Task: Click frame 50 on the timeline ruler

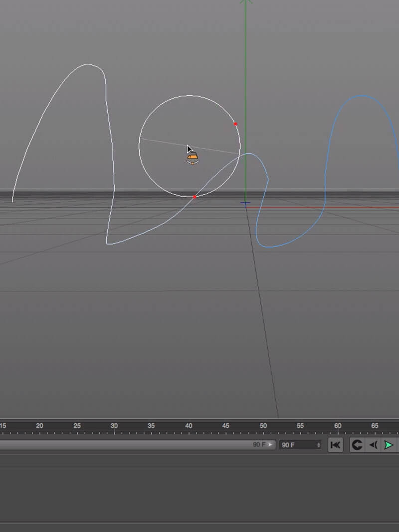Action: (263, 426)
